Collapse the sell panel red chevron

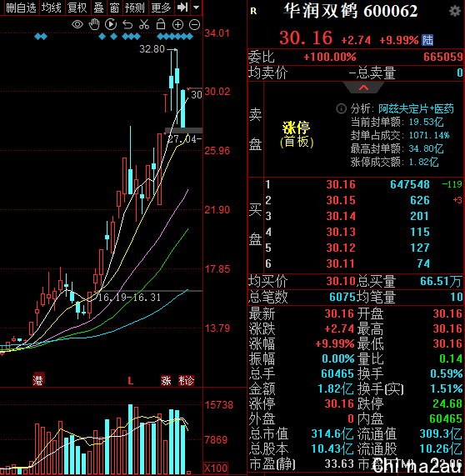363,88
